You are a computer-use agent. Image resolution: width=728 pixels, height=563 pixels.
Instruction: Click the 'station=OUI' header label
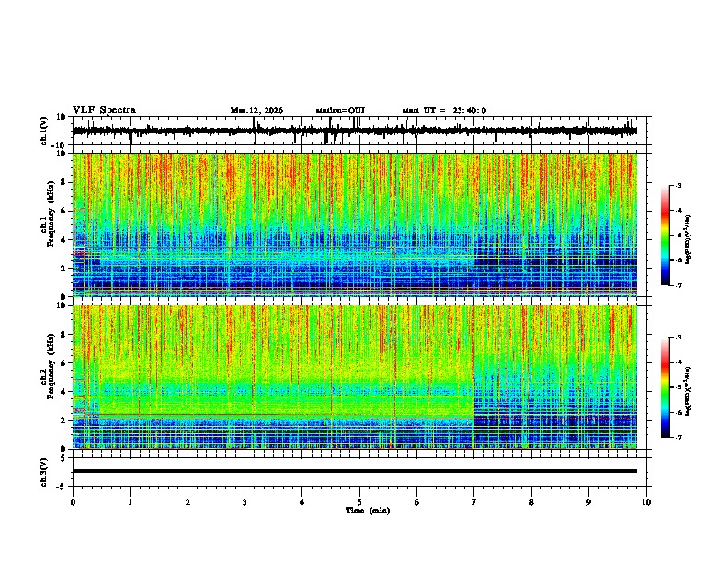point(340,110)
